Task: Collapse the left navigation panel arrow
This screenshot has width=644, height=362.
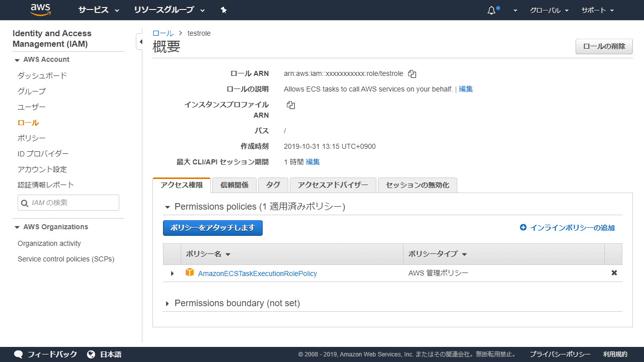Action: point(141,42)
